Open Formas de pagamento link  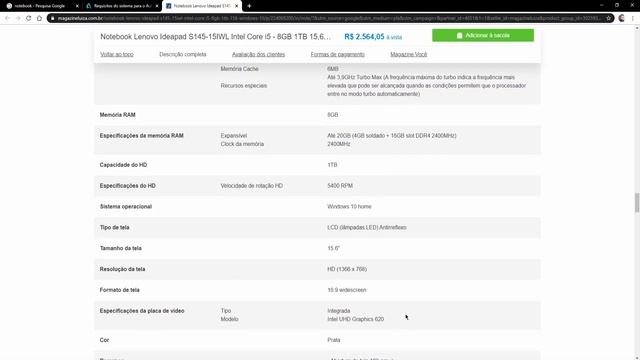pos(338,54)
